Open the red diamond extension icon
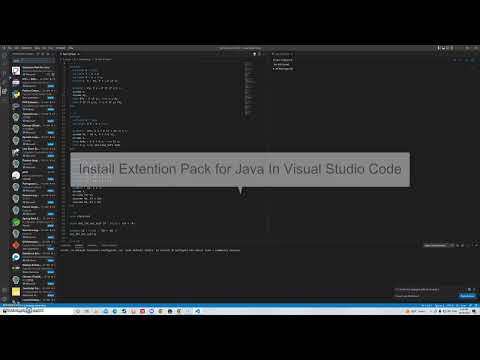The width and height of the screenshot is (480, 360). (16, 245)
